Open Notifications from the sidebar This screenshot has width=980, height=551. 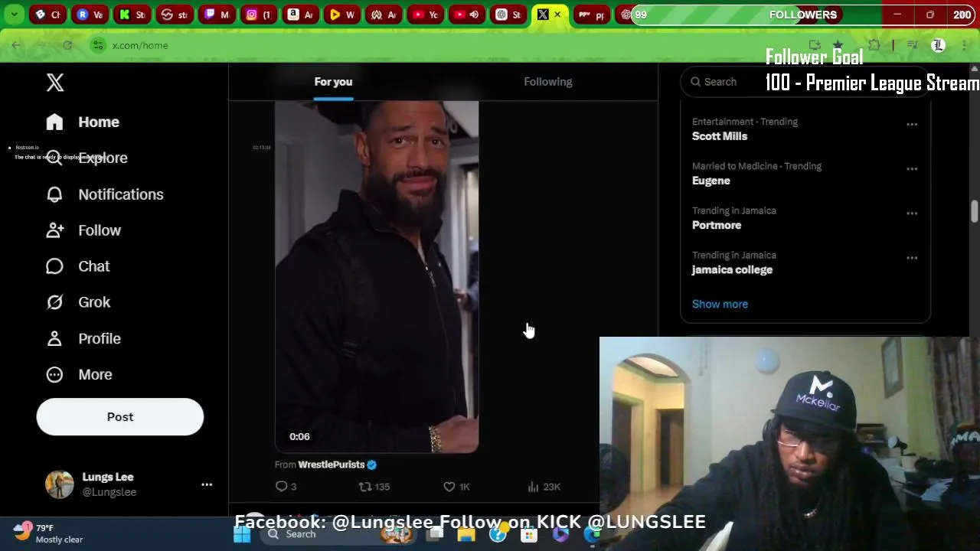coord(105,194)
